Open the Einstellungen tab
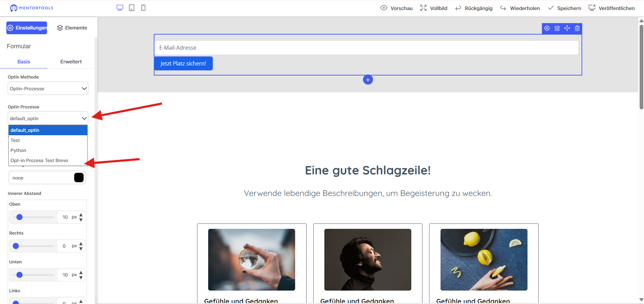 pos(27,28)
